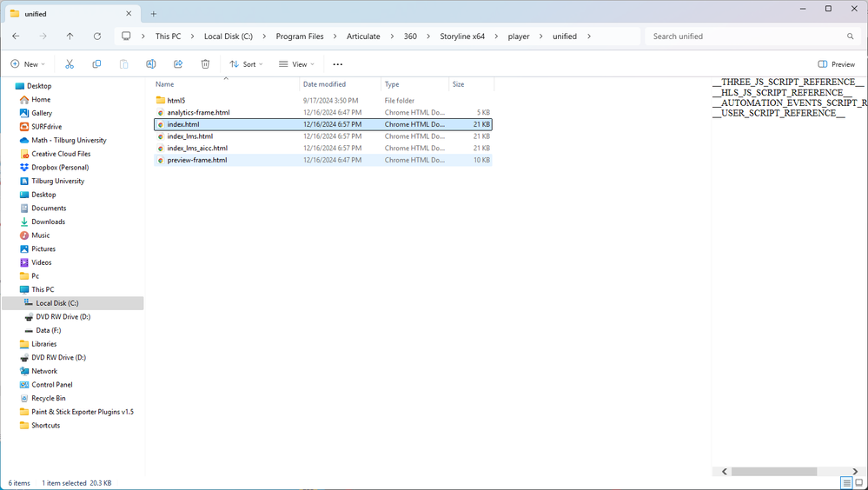Click the preview pane horizontal scrollbar right arrow

coord(855,472)
